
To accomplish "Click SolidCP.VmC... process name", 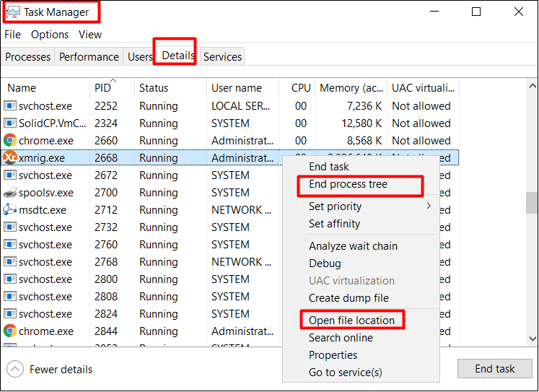I will click(x=52, y=123).
